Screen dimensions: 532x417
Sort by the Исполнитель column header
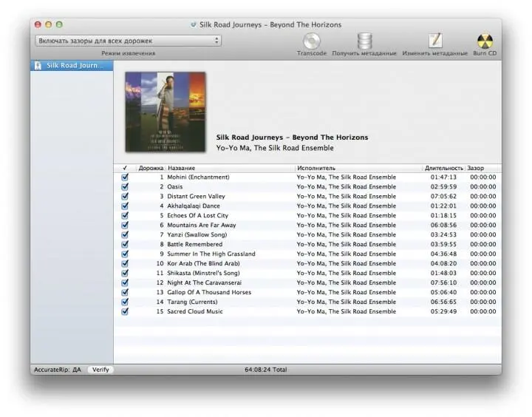click(x=358, y=168)
